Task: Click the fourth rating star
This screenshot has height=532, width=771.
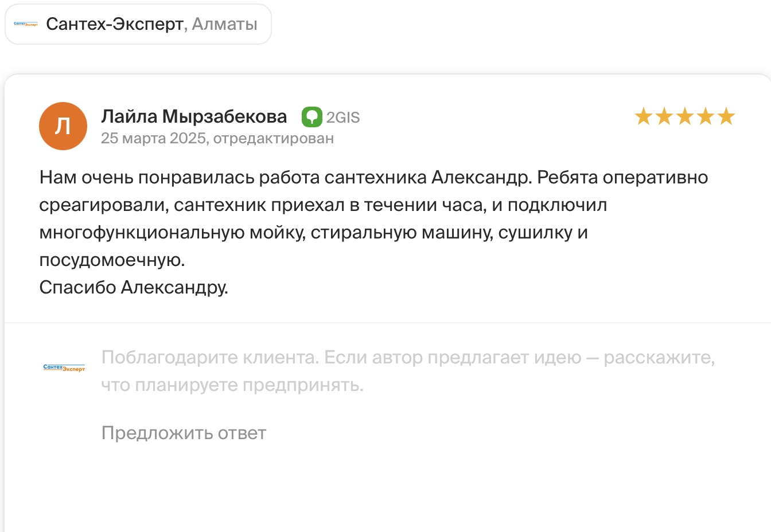Action: pos(706,116)
